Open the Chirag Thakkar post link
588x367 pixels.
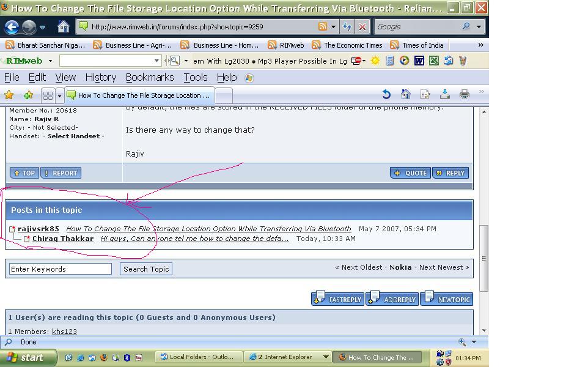coord(63,239)
